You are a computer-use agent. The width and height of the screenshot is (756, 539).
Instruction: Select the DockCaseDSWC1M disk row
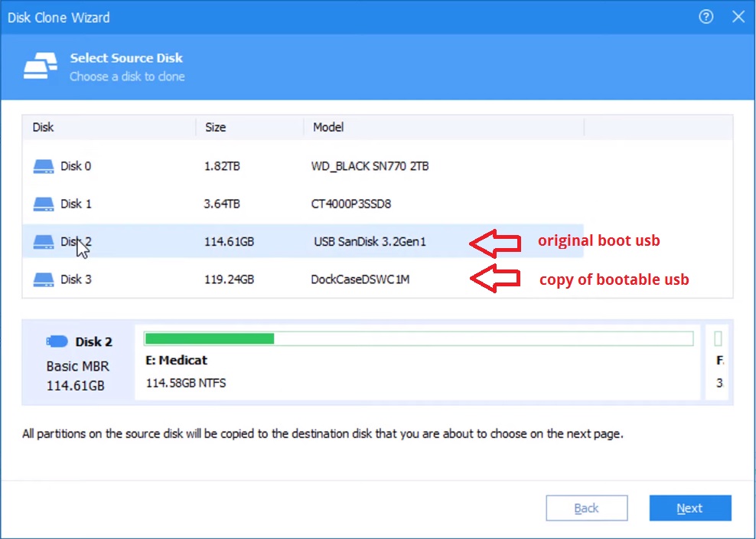tap(360, 279)
